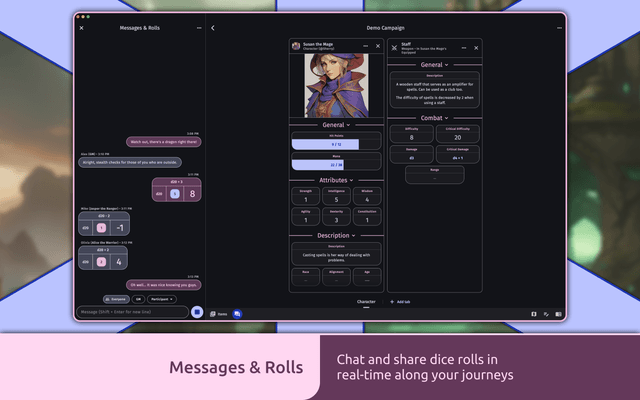Viewport: 640px width, 400px height.
Task: Select the Everyone recipient chip
Action: click(115, 299)
